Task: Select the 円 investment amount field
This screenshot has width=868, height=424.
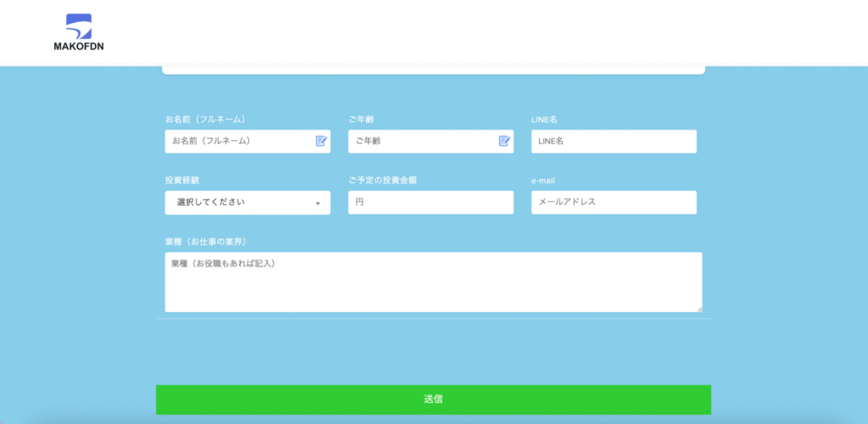Action: pos(431,203)
